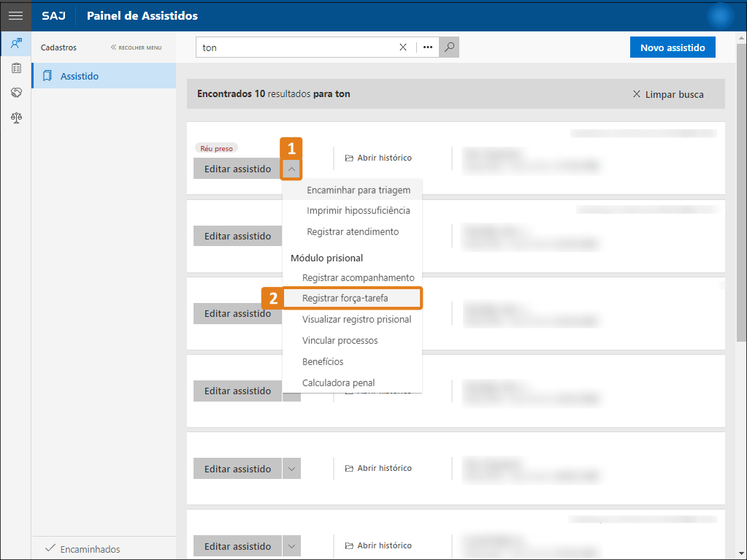The width and height of the screenshot is (747, 560).
Task: Choose Vincular processos
Action: click(x=352, y=340)
